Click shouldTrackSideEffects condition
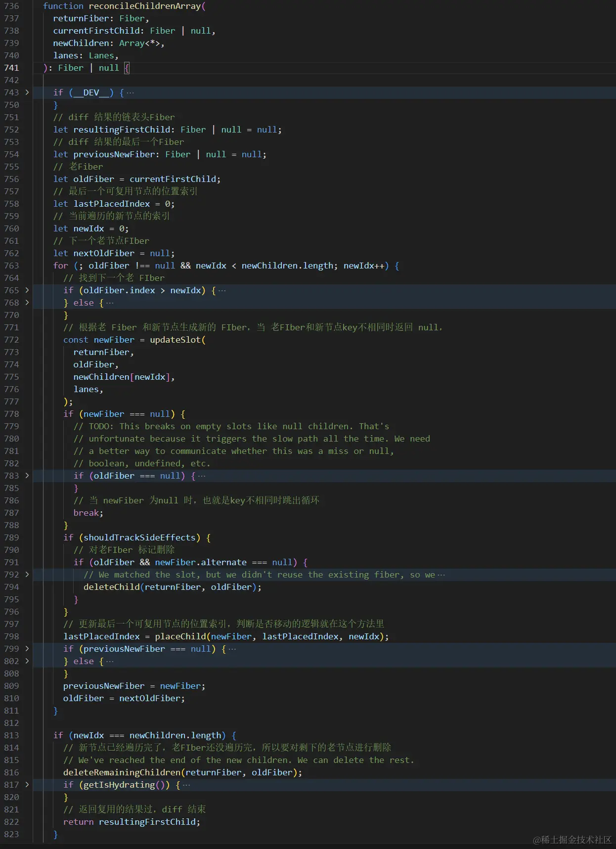Image resolution: width=616 pixels, height=849 pixels. 139,537
